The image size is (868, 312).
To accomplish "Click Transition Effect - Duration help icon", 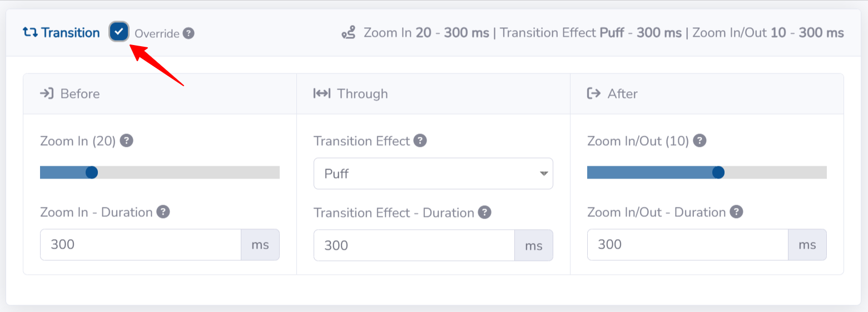I will [485, 212].
